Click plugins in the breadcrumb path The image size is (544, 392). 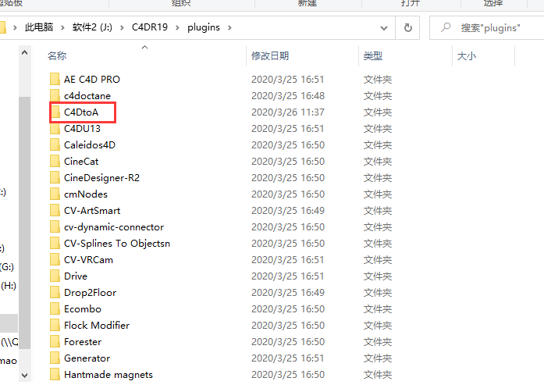tap(204, 27)
